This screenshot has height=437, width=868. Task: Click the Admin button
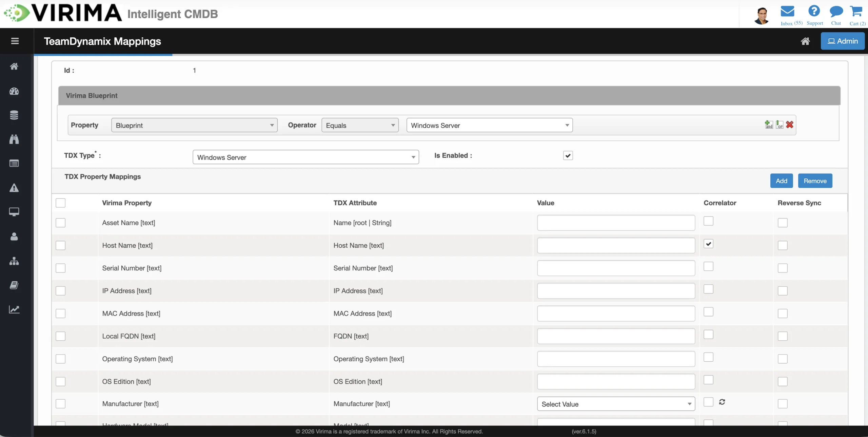pos(843,41)
